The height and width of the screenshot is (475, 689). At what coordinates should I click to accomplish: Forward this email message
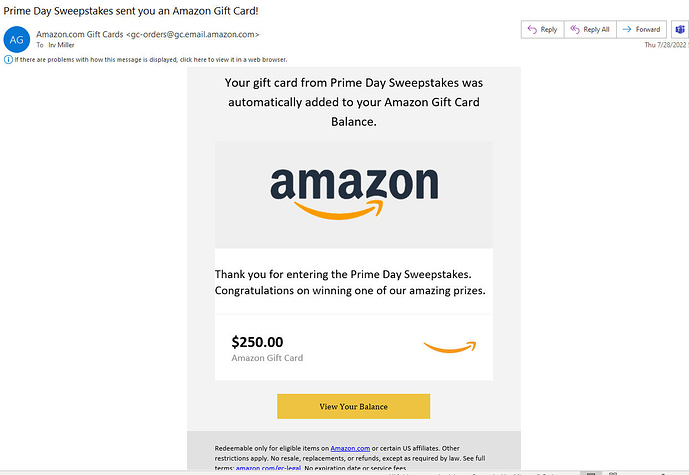(641, 30)
